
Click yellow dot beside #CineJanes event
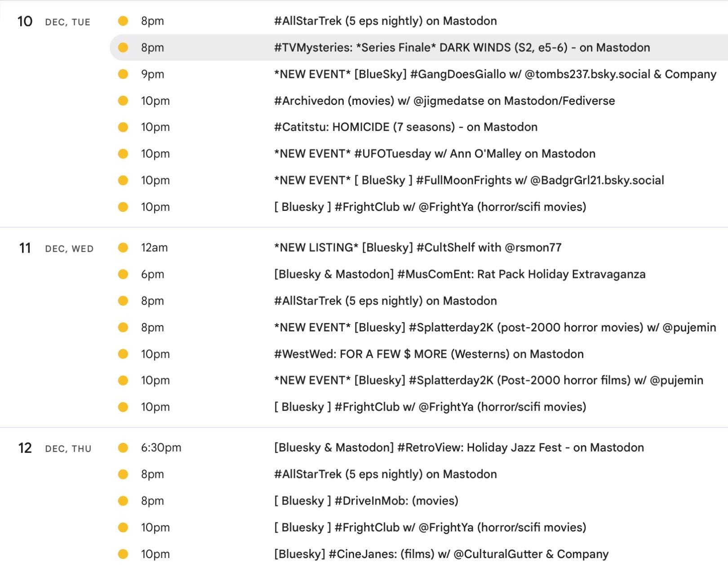[123, 554]
